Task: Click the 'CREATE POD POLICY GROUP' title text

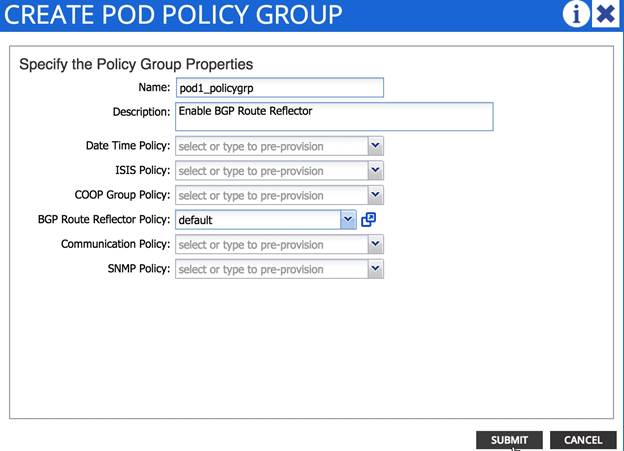Action: point(173,14)
